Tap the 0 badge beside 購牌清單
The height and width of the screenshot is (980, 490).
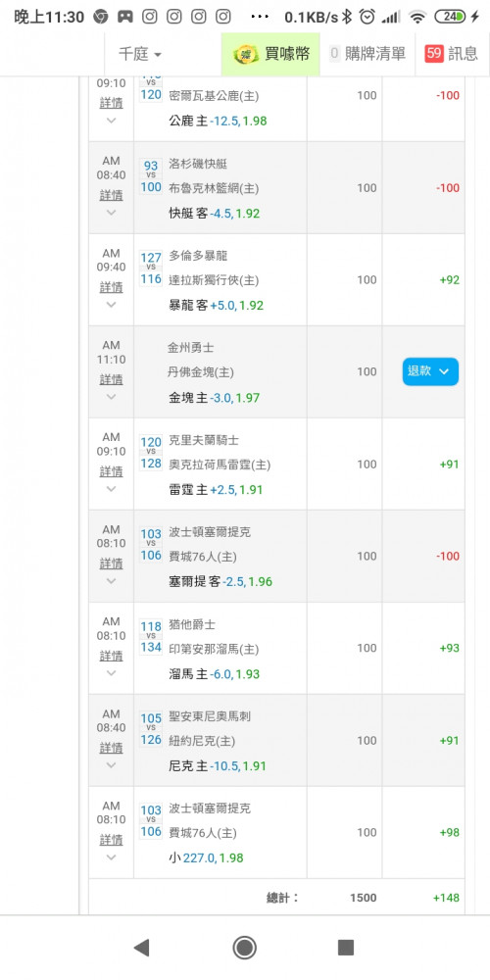(334, 54)
